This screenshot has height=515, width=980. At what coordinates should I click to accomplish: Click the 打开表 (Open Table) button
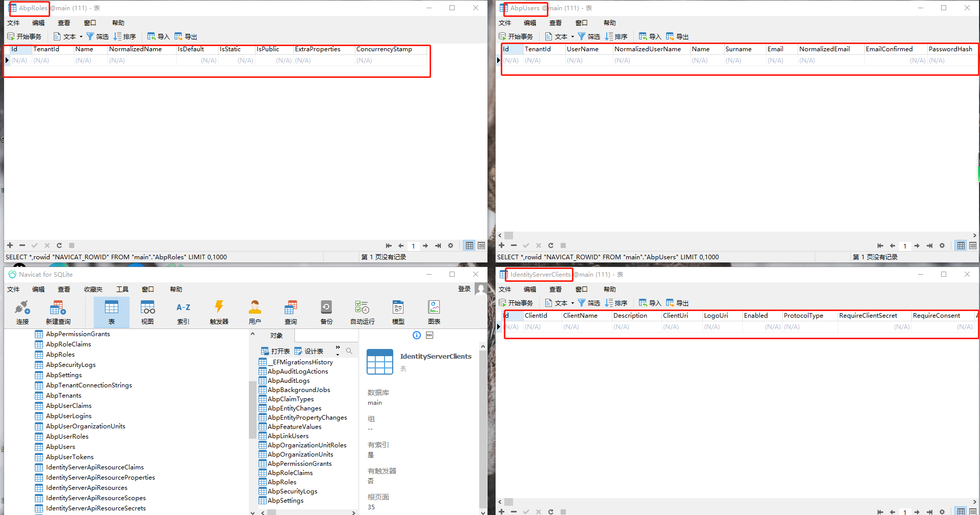tap(276, 351)
